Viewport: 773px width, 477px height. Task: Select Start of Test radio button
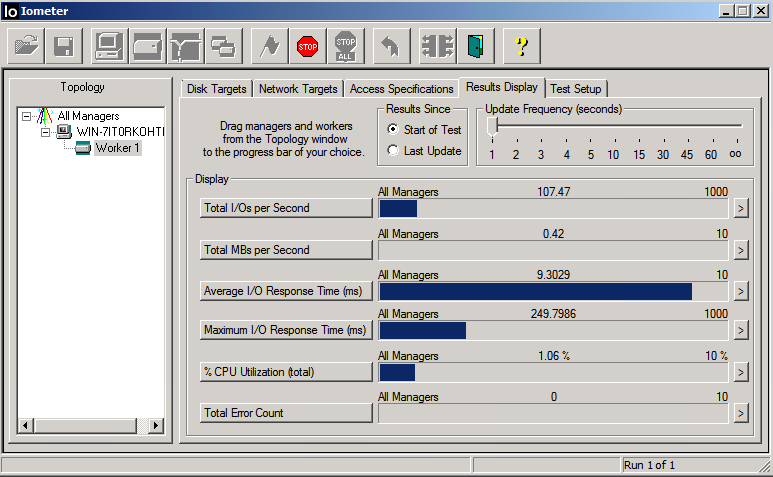pyautogui.click(x=393, y=129)
